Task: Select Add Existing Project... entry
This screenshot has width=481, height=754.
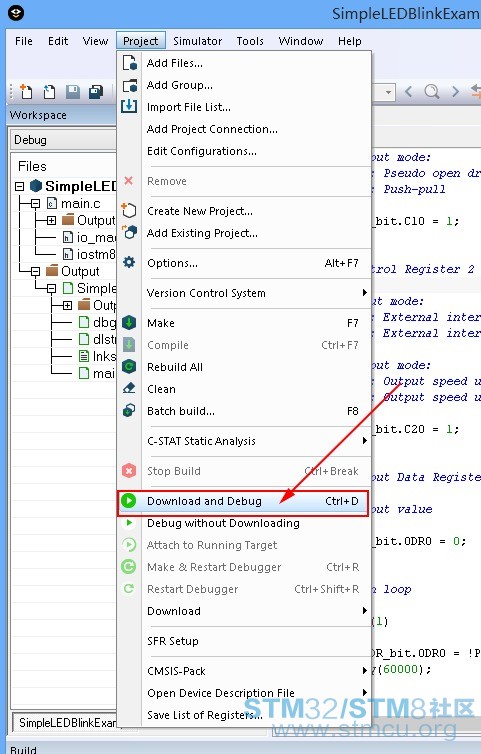Action: [x=244, y=233]
